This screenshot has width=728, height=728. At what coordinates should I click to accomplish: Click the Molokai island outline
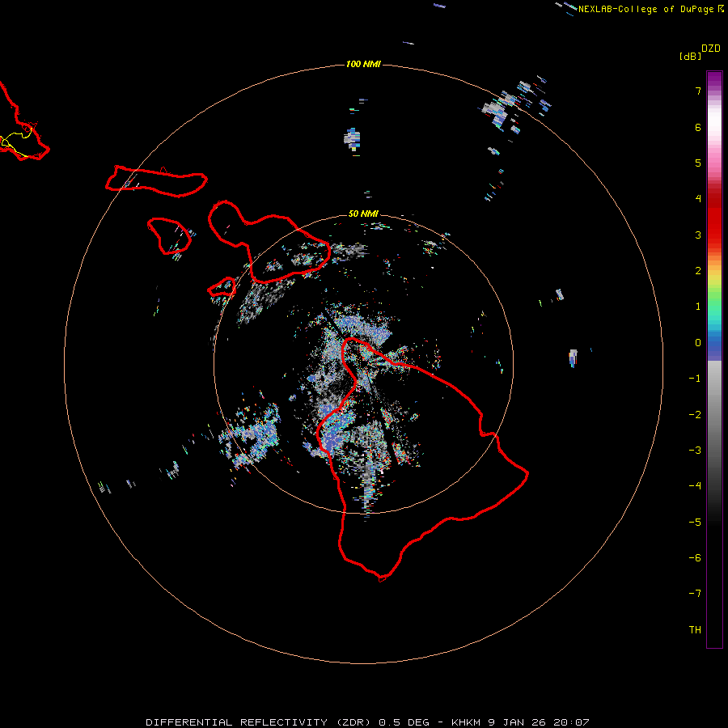156,181
